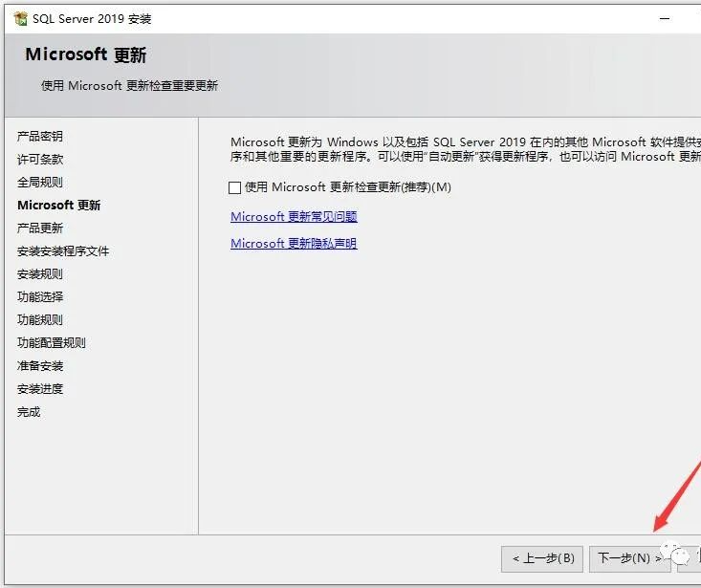Click the Microsoft 更新 page heading
The width and height of the screenshot is (701, 588).
pos(86,54)
